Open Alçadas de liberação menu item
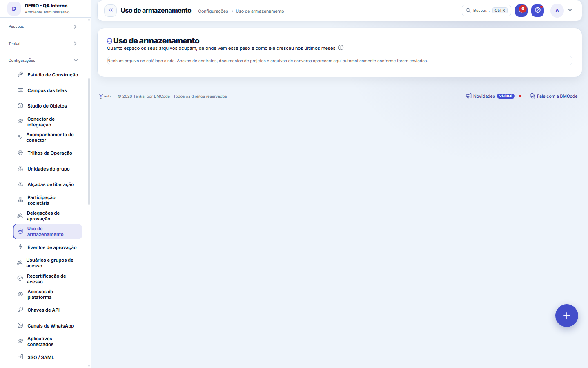The height and width of the screenshot is (368, 588). 48,184
